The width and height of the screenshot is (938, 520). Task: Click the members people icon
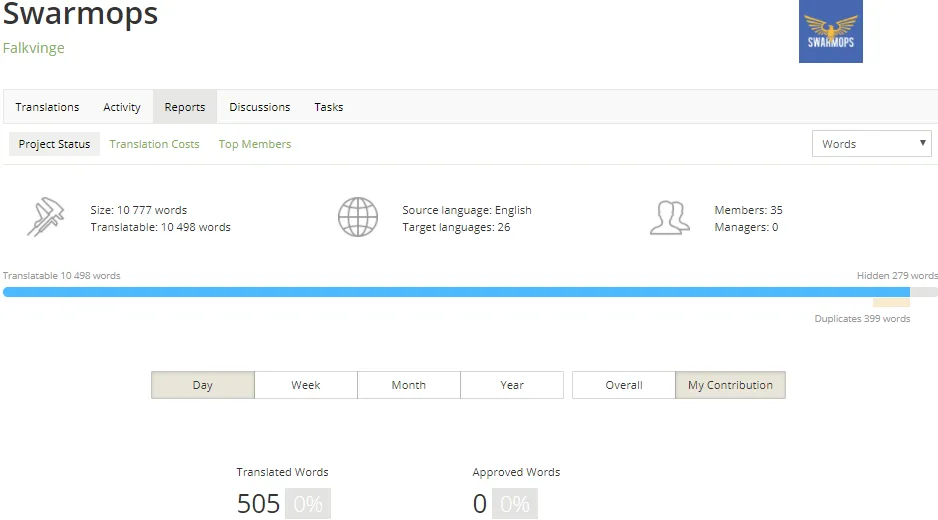[x=670, y=217]
